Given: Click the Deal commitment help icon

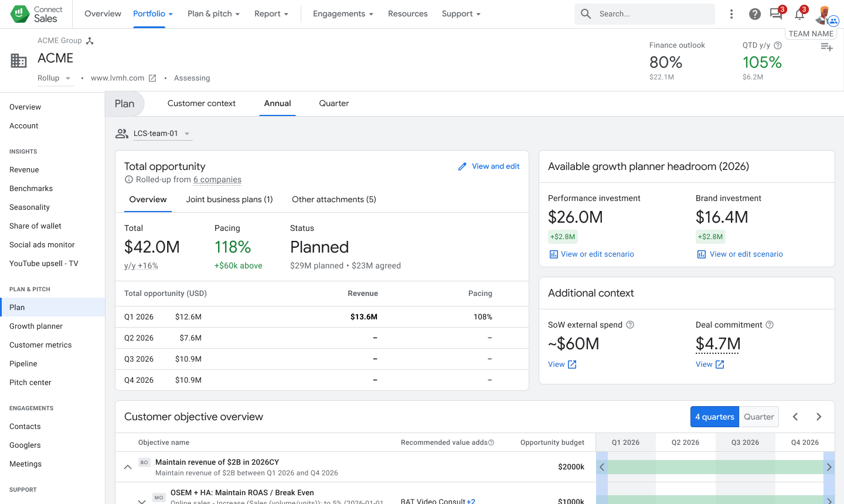Looking at the screenshot, I should [770, 325].
